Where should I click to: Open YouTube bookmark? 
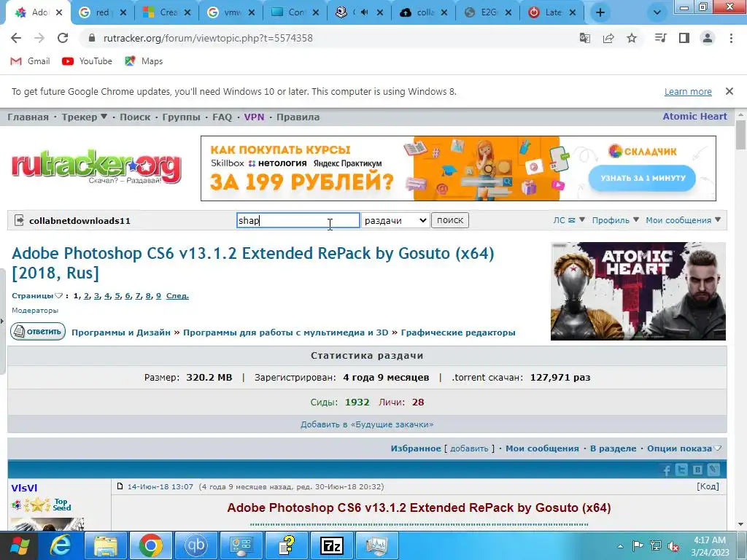(88, 61)
